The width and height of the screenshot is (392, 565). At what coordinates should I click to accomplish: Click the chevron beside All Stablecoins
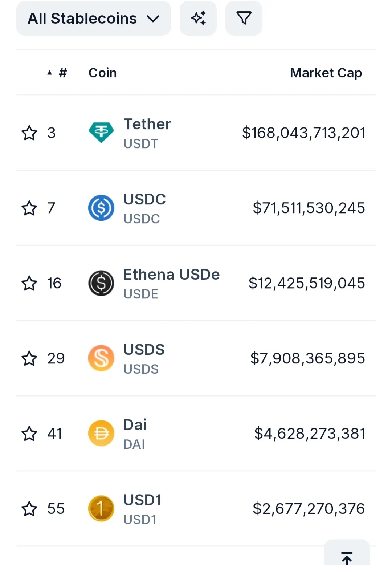pyautogui.click(x=153, y=19)
